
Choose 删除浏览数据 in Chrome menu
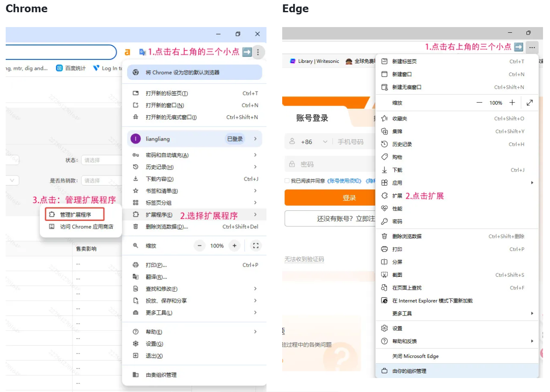click(194, 227)
